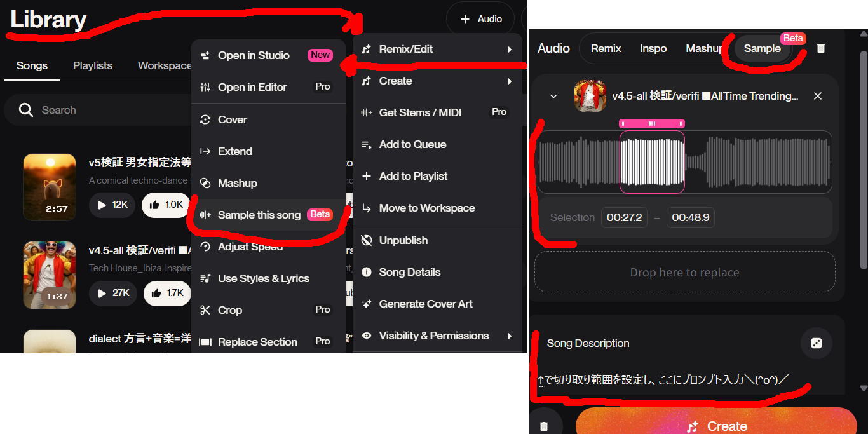Collapse the sample audio clip with chevron
868x434 pixels.
(553, 96)
